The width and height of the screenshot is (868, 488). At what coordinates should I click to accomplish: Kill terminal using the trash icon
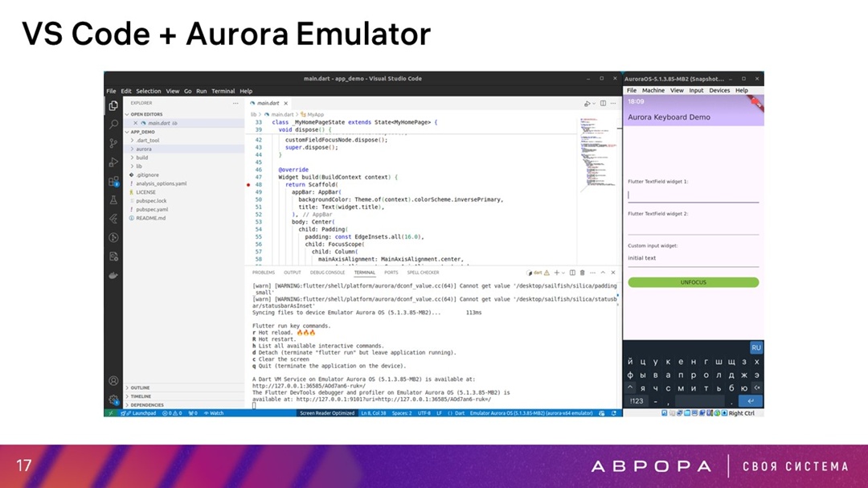point(582,273)
